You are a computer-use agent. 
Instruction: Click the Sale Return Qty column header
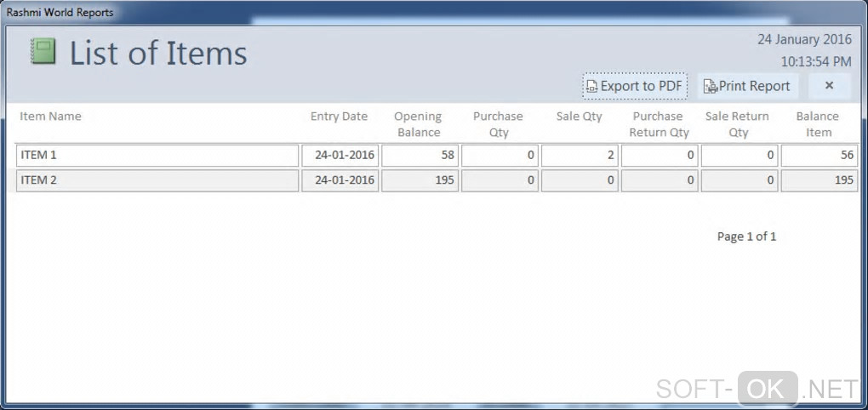(737, 124)
